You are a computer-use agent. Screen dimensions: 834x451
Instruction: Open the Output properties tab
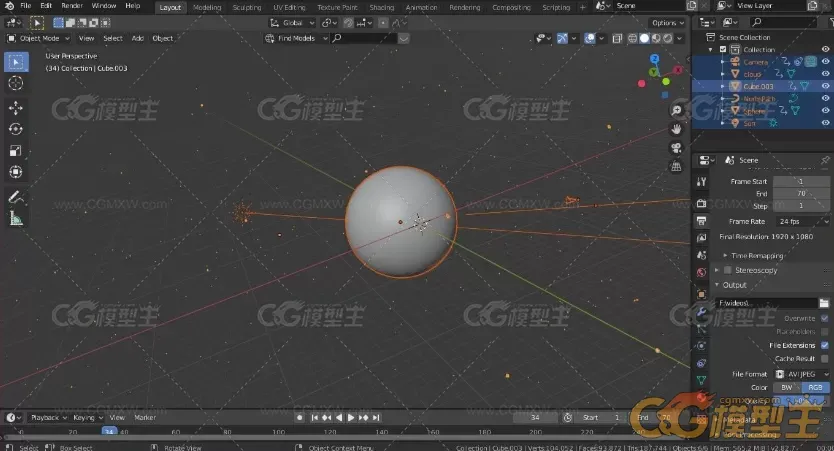pos(702,221)
